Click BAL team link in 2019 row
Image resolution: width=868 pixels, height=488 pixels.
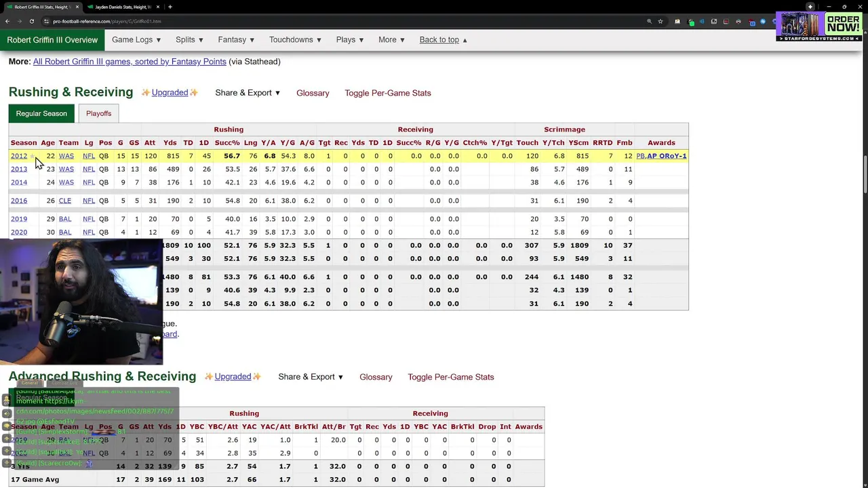(x=65, y=219)
